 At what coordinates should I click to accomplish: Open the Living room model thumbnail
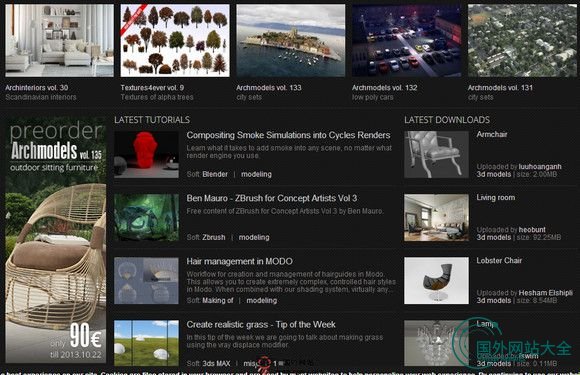point(436,217)
